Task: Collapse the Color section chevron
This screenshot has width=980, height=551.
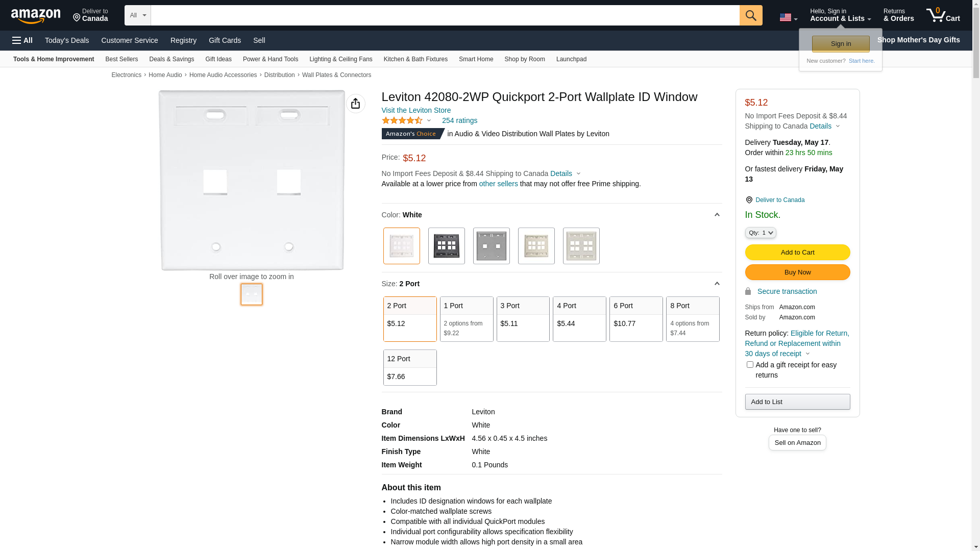Action: click(717, 215)
